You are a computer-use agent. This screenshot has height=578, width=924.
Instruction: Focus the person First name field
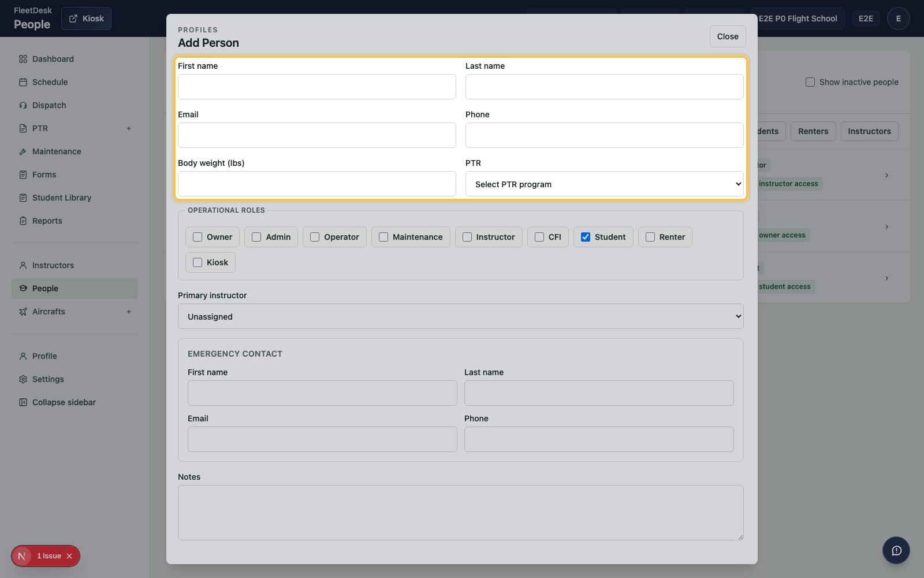click(x=317, y=87)
